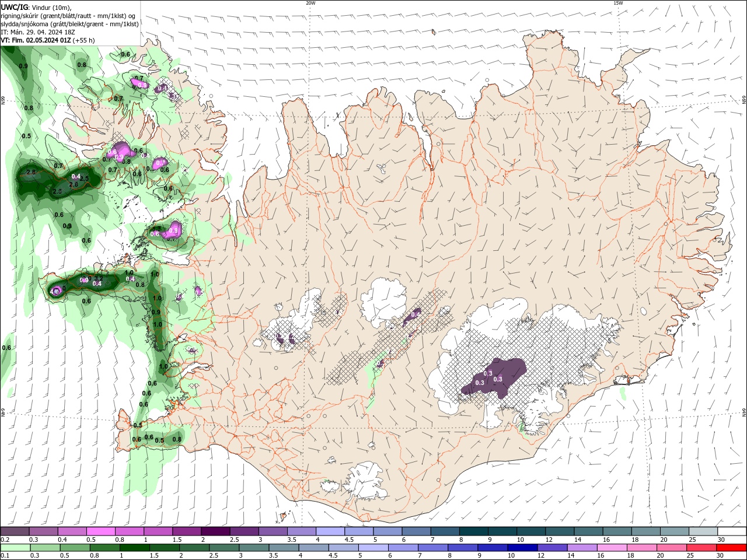Click the "(+55 h)" forecast offset text
Screen dimensions: 747x560
click(x=84, y=40)
